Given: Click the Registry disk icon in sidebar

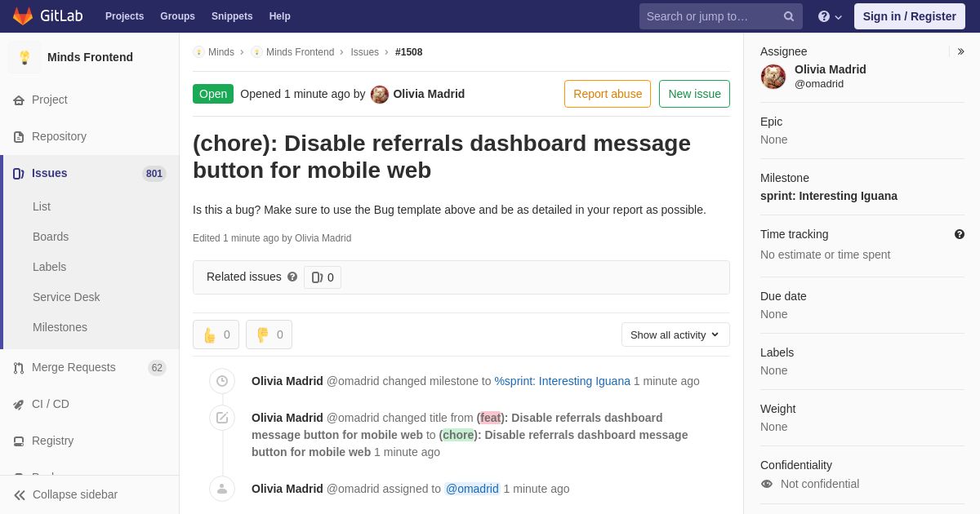Looking at the screenshot, I should coord(19,441).
